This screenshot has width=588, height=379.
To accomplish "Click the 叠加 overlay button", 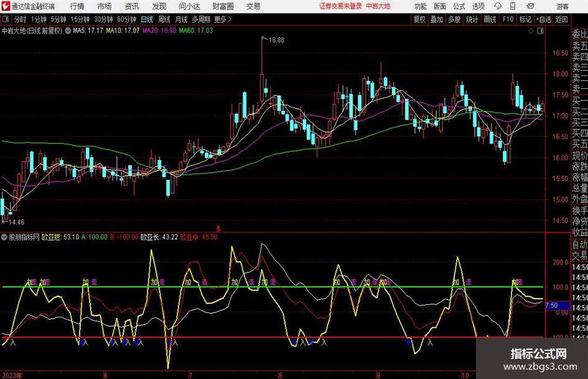I will 437,19.
